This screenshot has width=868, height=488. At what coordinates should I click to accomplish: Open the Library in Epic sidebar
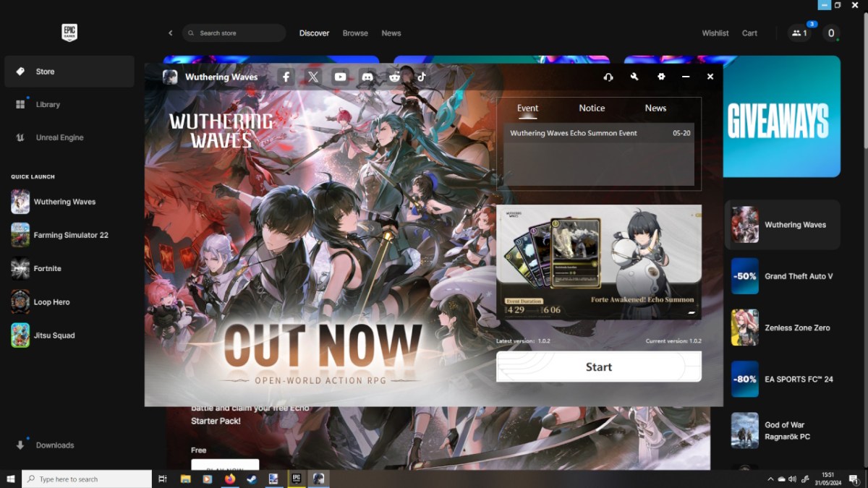[x=48, y=105]
